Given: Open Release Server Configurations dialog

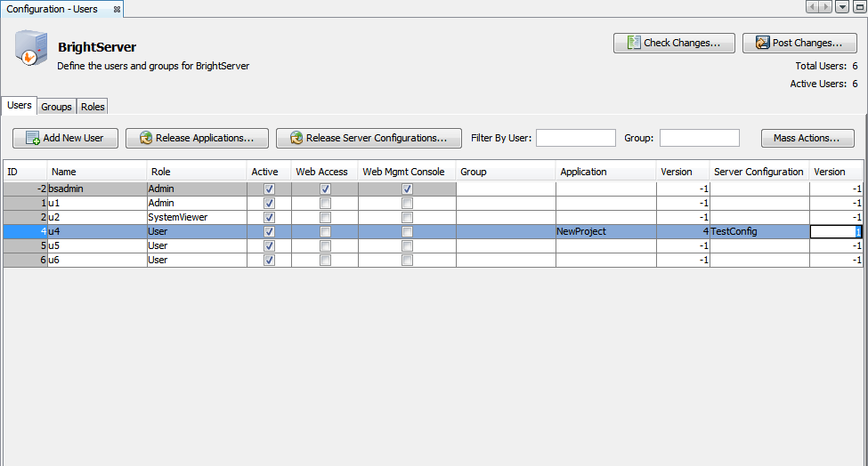Looking at the screenshot, I should (369, 138).
